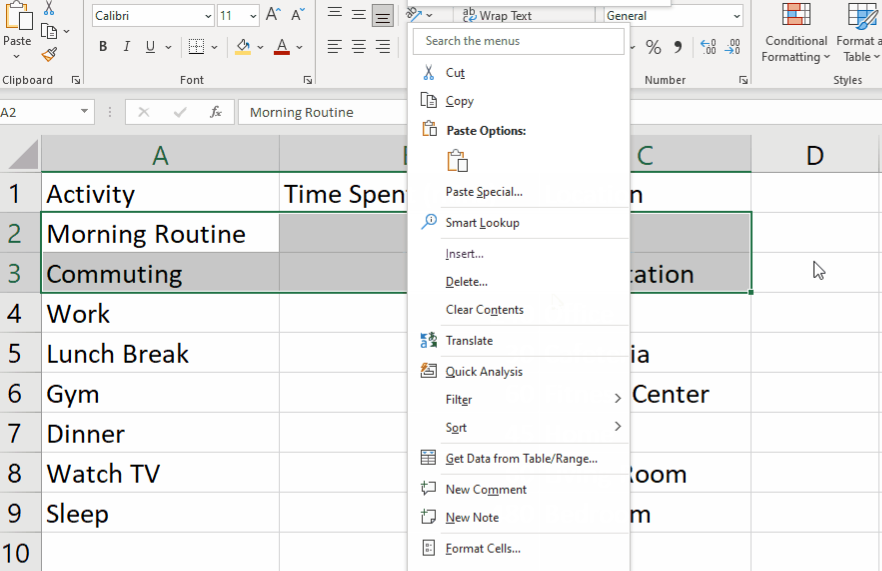This screenshot has height=571, width=882.
Task: Open the font size 11 dropdown
Action: [x=253, y=16]
